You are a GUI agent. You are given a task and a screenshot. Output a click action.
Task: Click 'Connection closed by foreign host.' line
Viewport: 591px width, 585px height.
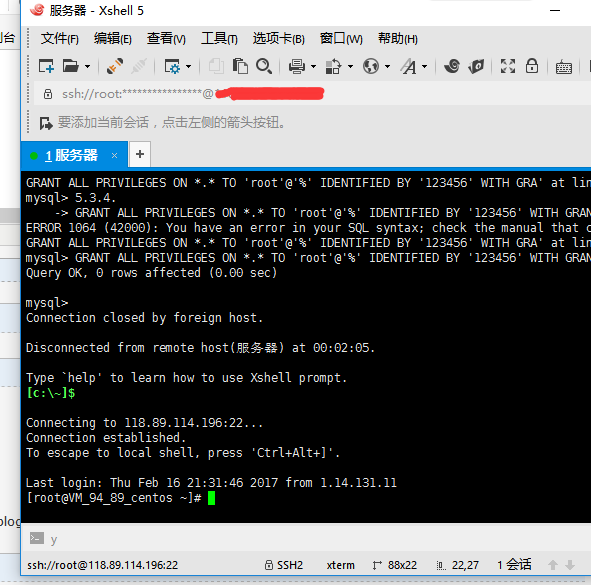pyautogui.click(x=144, y=318)
